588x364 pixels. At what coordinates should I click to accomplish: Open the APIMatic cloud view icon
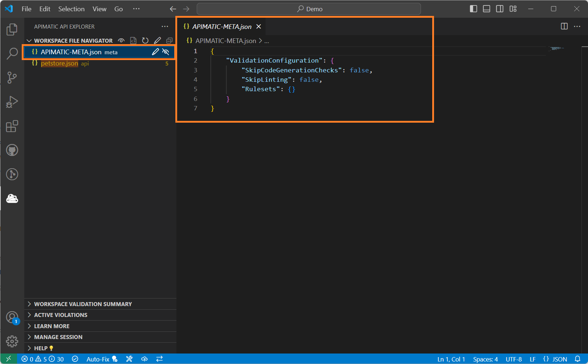click(12, 198)
